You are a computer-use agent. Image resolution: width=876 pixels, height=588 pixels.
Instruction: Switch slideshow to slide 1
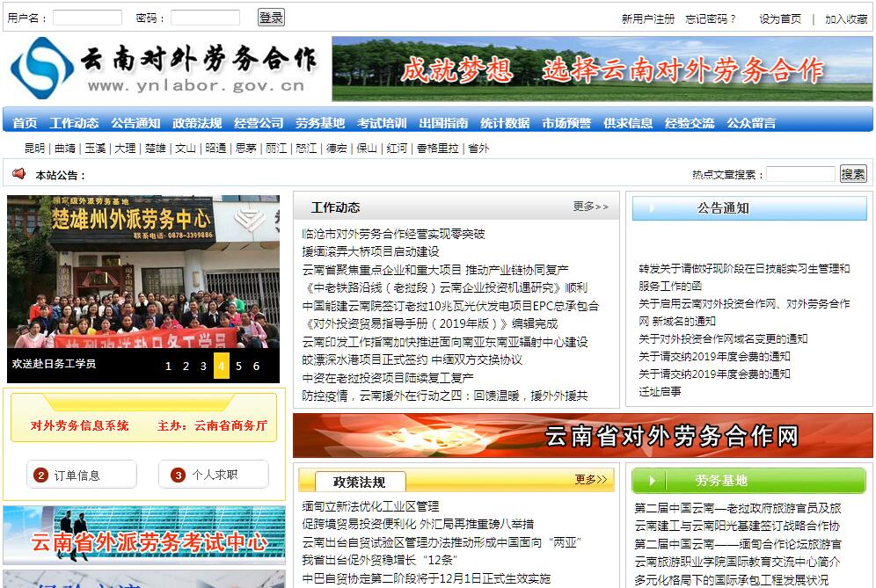(168, 367)
